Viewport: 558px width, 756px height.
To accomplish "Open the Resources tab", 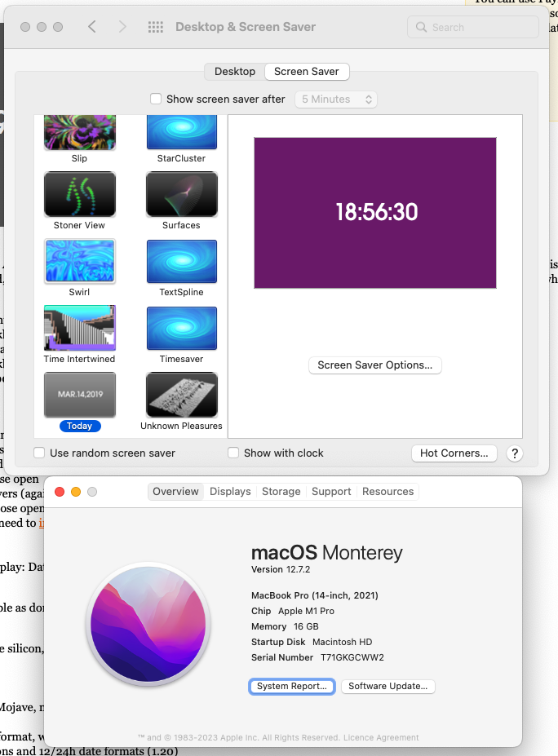I will (x=387, y=491).
